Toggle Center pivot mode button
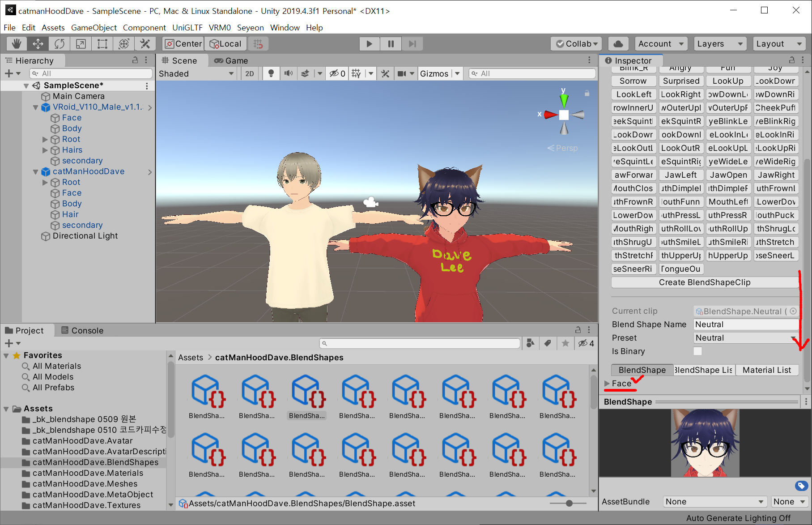The height and width of the screenshot is (525, 812). tap(183, 44)
